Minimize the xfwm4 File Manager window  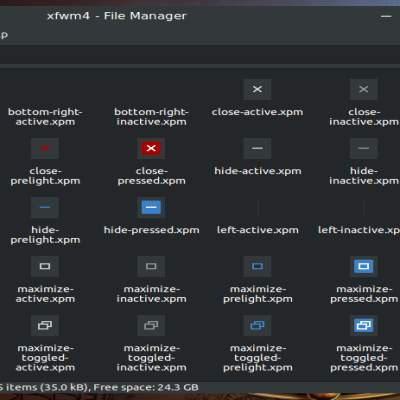click(386, 16)
